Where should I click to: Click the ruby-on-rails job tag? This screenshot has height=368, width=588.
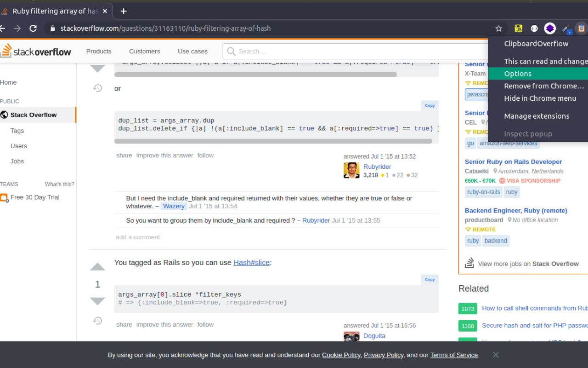coord(483,192)
